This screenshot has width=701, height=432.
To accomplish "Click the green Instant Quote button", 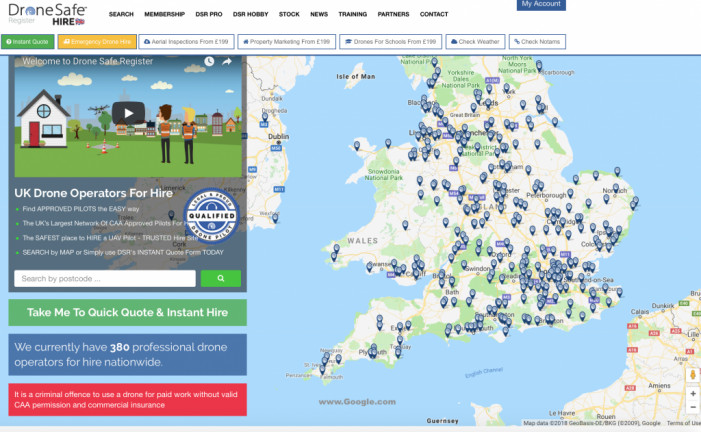I will pyautogui.click(x=28, y=42).
